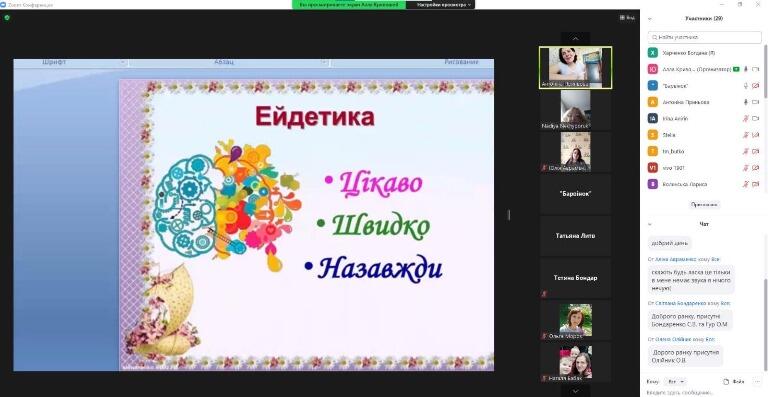Click the crossed camera icon for Stella
768x397 pixels.
click(x=756, y=135)
